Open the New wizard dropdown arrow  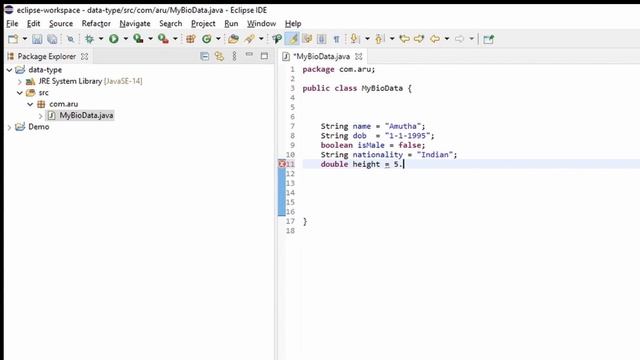pyautogui.click(x=24, y=39)
